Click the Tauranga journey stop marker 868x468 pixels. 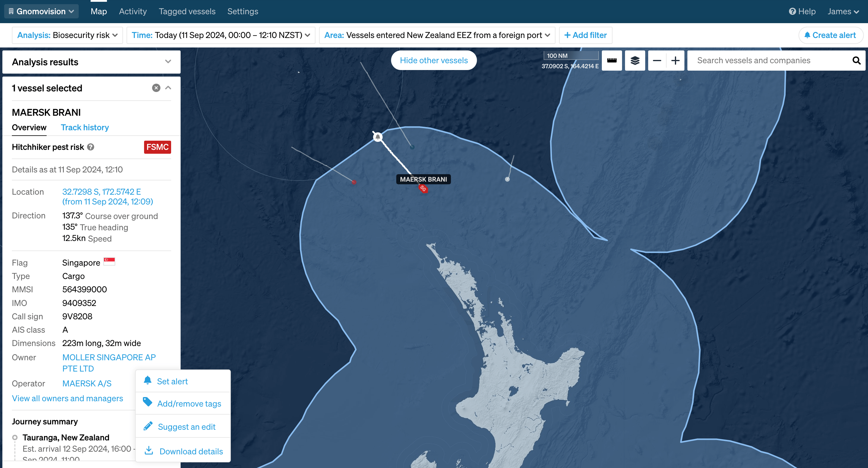point(15,437)
